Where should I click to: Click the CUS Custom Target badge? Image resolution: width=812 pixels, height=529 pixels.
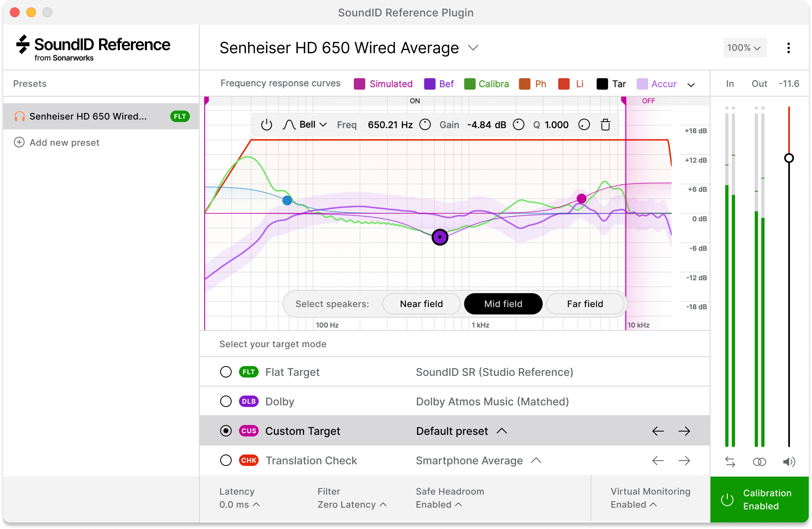pos(249,431)
